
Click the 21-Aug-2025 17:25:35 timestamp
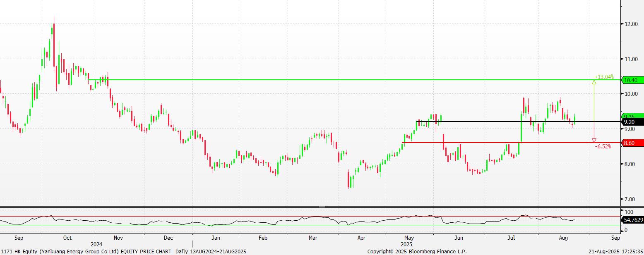pos(616,251)
